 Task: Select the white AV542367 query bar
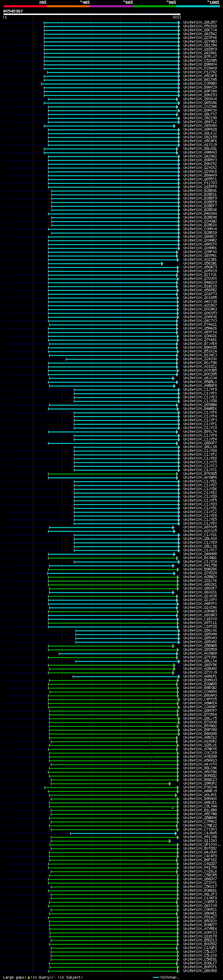[x=92, y=14]
